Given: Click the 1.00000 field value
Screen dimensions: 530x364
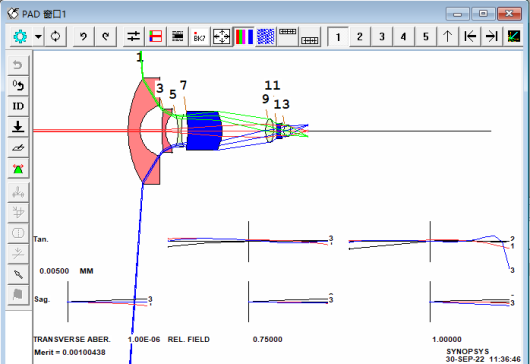Looking at the screenshot, I should coord(447,339).
